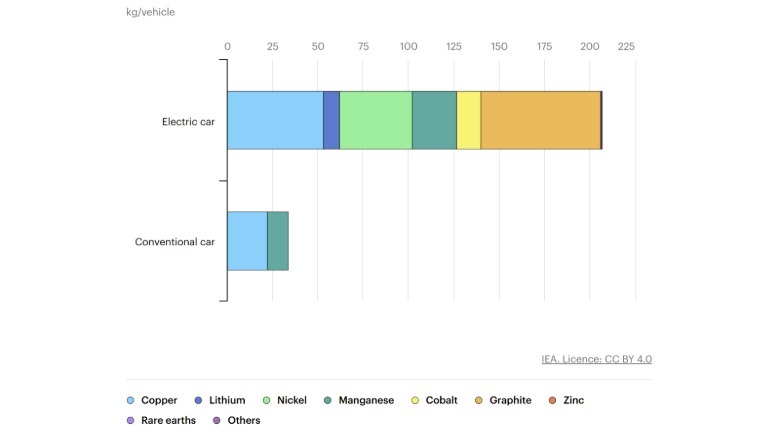Click the Conventional car axis label
This screenshot has height=438, width=780.
pyautogui.click(x=175, y=242)
